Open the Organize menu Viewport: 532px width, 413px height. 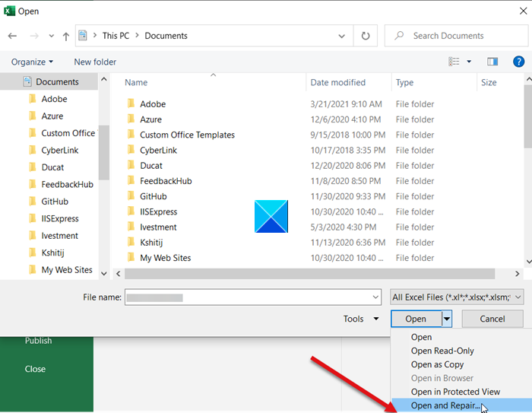[32, 62]
